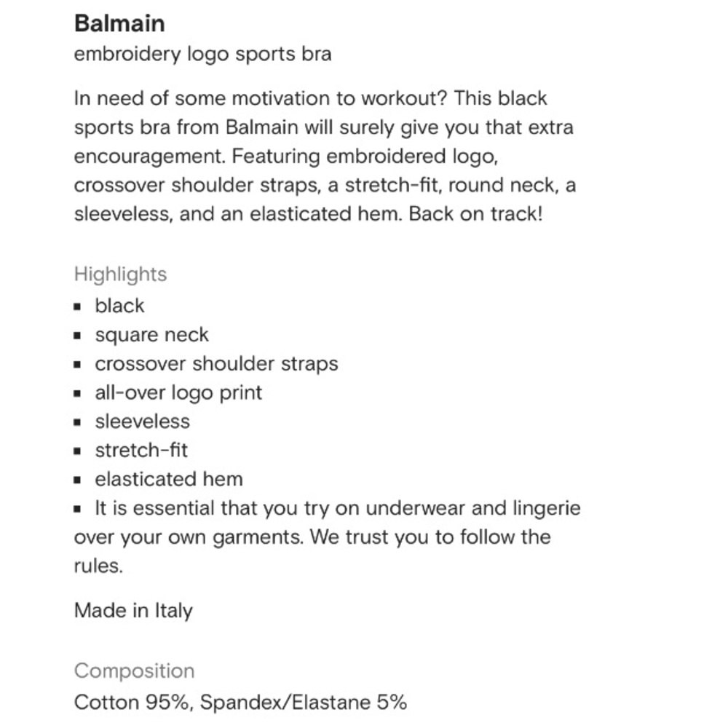Image resolution: width=728 pixels, height=728 pixels.
Task: Click the 'elasticated hem' highlight item
Action: pyautogui.click(x=169, y=479)
